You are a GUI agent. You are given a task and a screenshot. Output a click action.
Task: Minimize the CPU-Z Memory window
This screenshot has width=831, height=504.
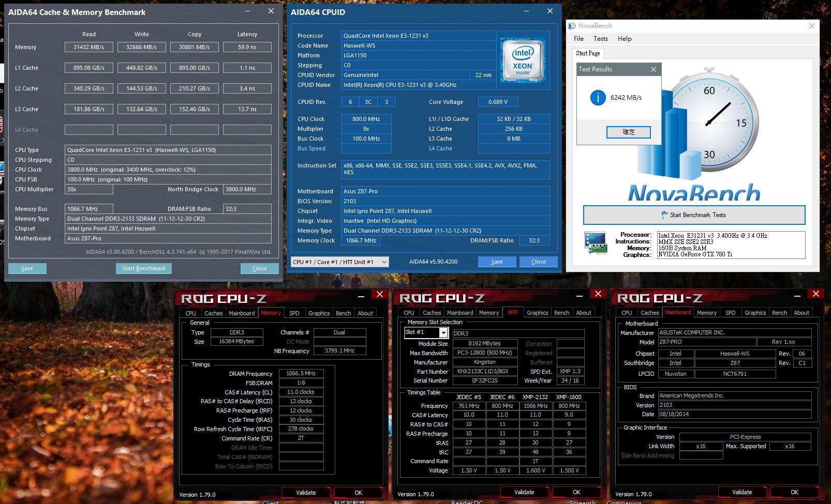pyautogui.click(x=361, y=296)
